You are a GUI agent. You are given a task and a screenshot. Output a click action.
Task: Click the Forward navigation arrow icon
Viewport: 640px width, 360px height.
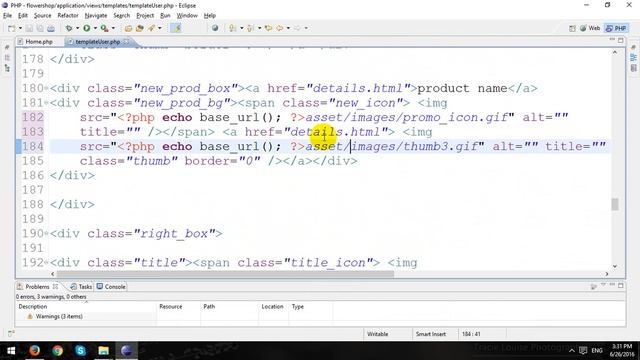point(297,28)
